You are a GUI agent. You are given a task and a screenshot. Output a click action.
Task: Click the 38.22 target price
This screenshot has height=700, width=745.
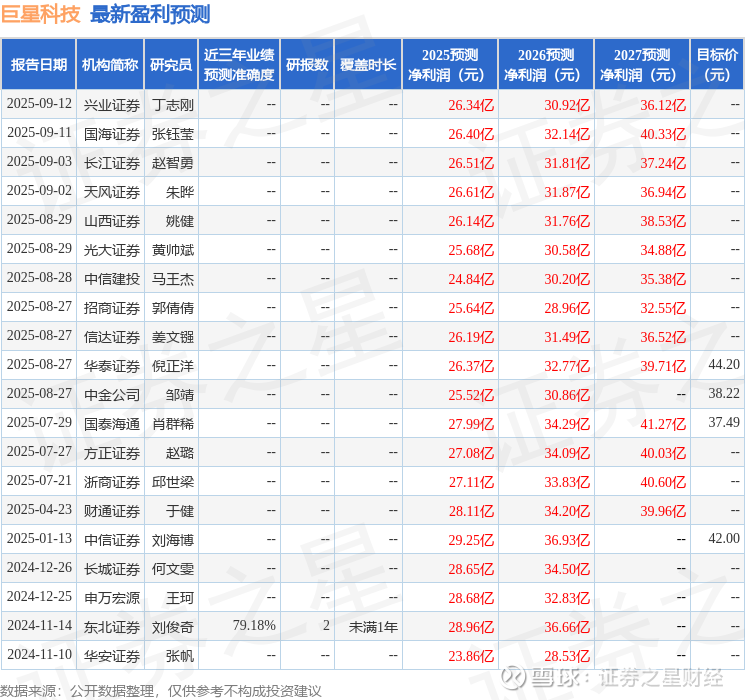pyautogui.click(x=724, y=393)
